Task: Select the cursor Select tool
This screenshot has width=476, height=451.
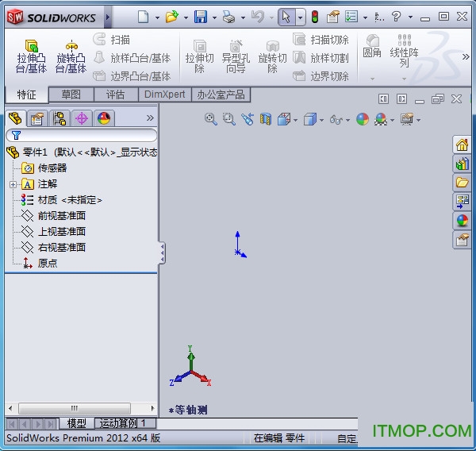Action: pyautogui.click(x=286, y=17)
